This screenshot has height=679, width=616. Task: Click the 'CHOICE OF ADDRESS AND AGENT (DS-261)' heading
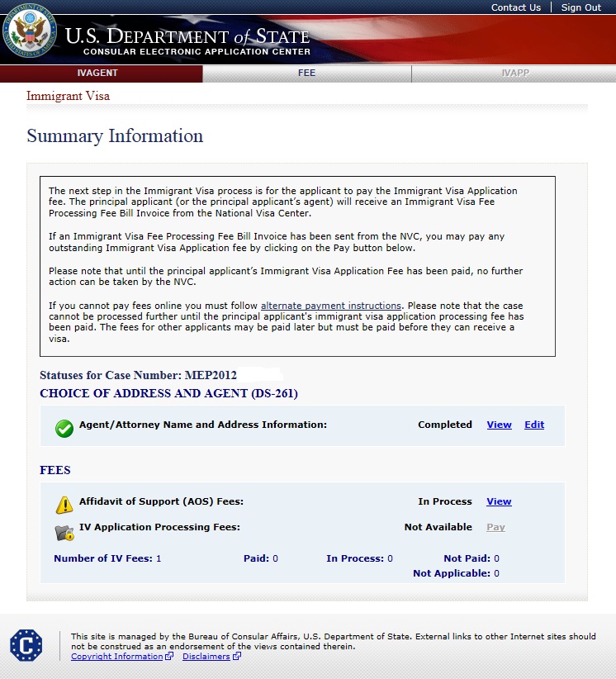coord(168,393)
